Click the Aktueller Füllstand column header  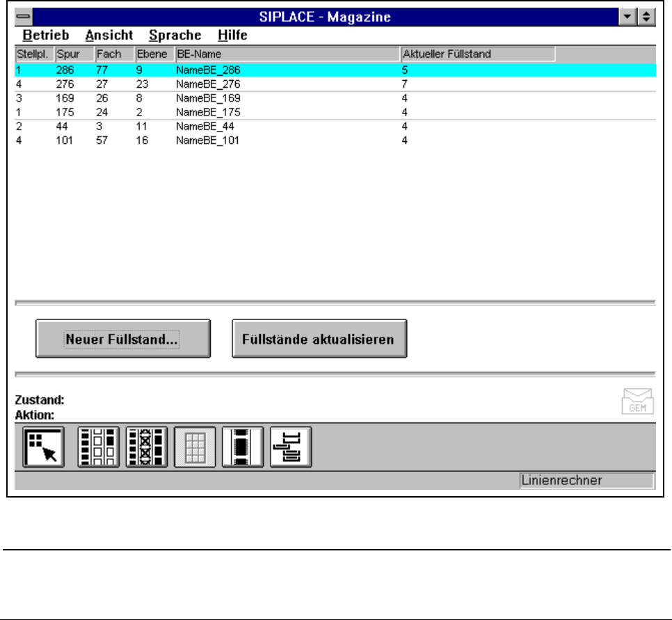pos(477,54)
